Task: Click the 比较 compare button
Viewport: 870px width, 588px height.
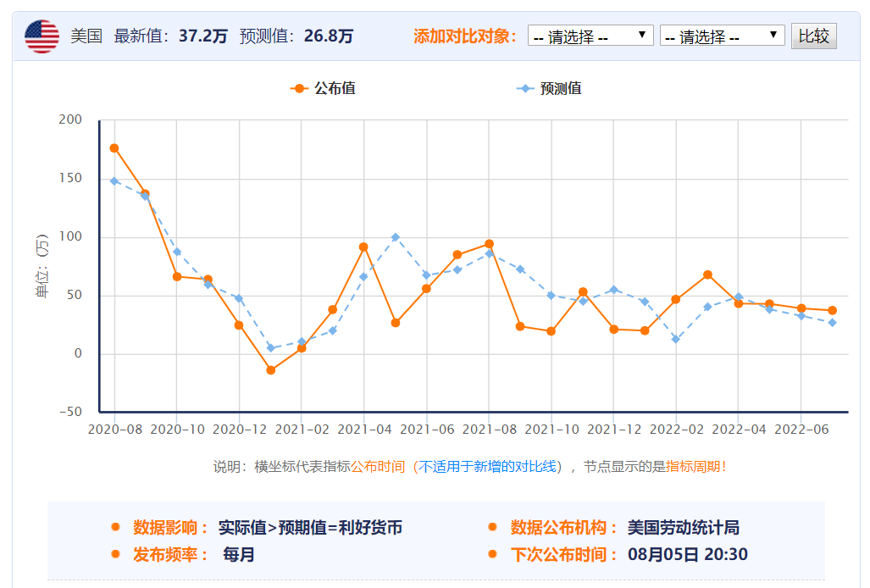Action: pos(813,36)
